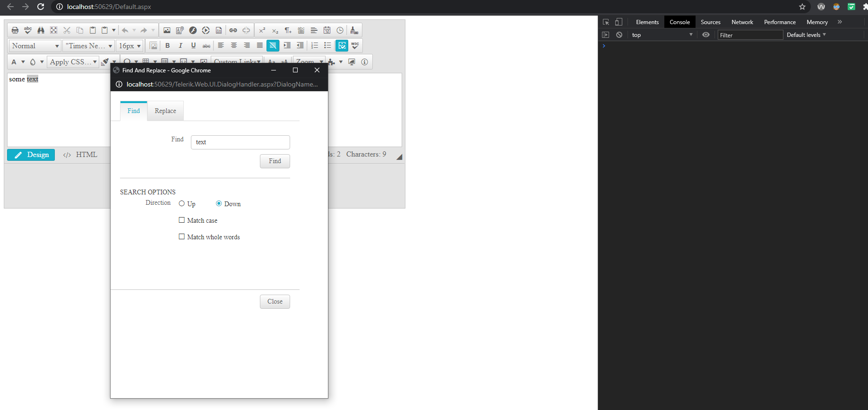Switch to the Replace tab
868x410 pixels.
pos(165,111)
